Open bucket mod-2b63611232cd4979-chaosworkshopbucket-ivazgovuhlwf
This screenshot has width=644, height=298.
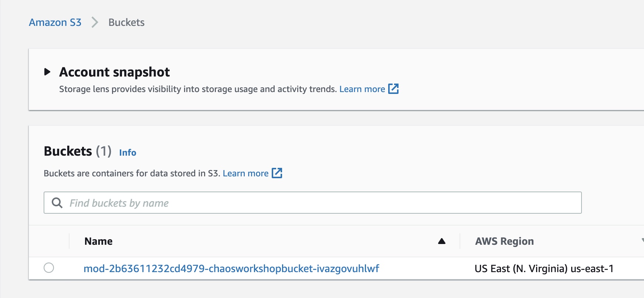(231, 268)
